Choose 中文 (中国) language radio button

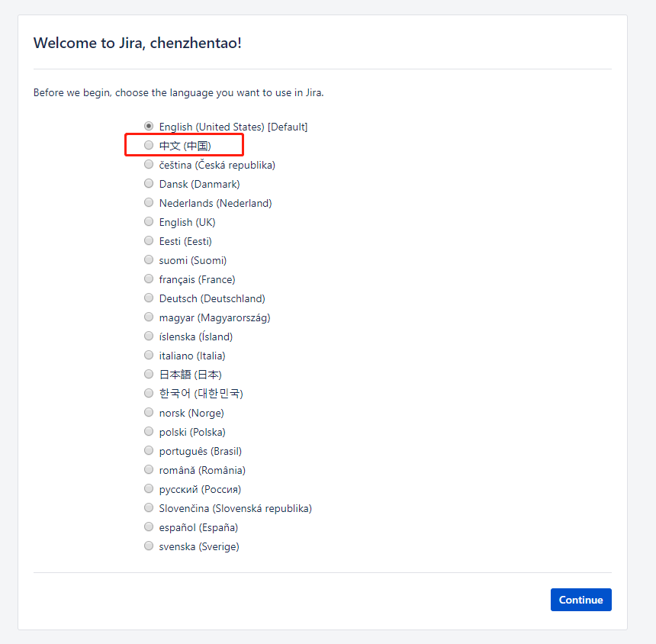point(149,145)
